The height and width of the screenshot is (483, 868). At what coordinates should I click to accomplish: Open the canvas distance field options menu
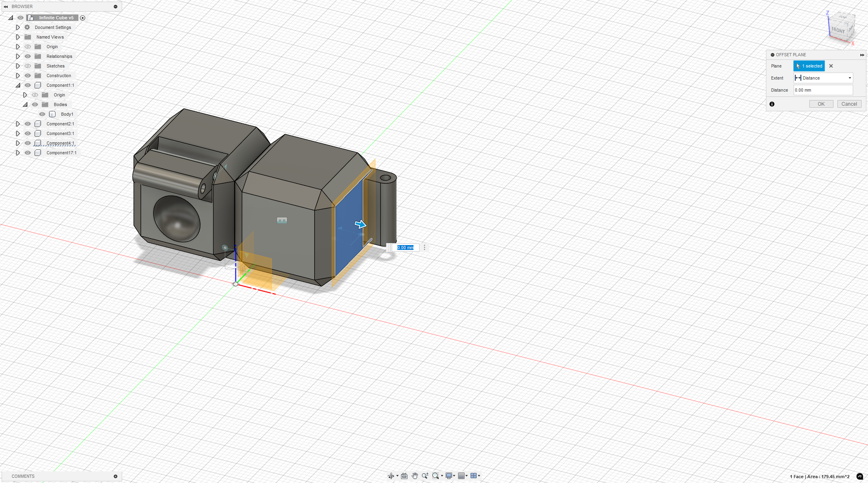(424, 248)
